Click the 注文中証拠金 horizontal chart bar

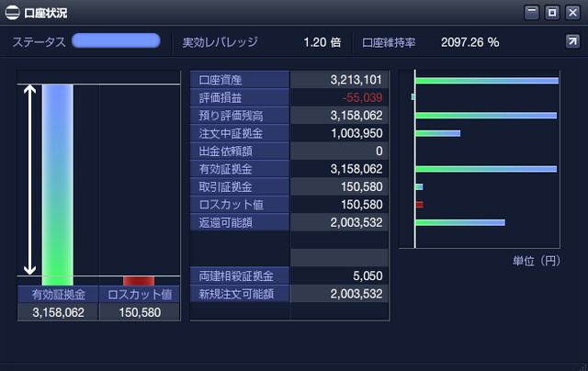click(x=437, y=133)
